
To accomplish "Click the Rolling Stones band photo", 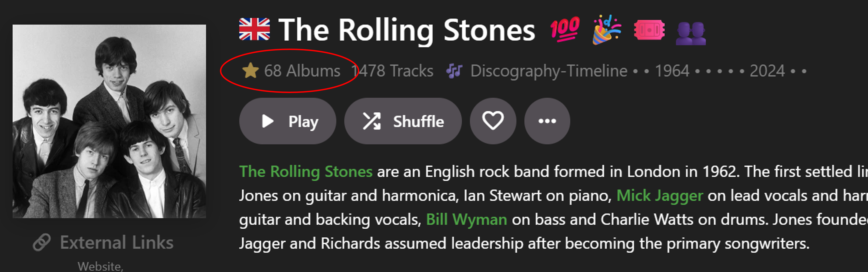I will (x=109, y=121).
